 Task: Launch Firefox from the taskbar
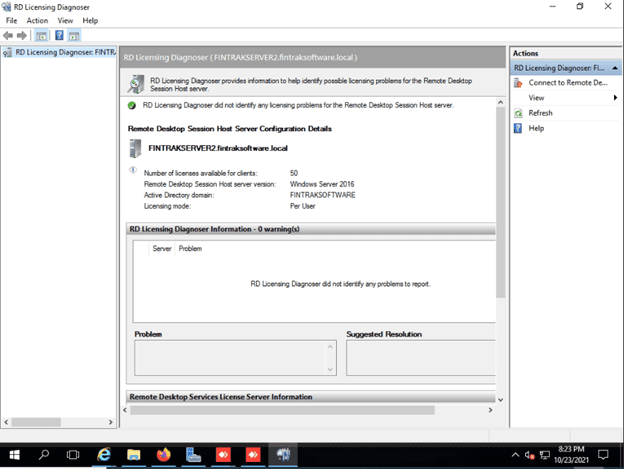tap(164, 454)
